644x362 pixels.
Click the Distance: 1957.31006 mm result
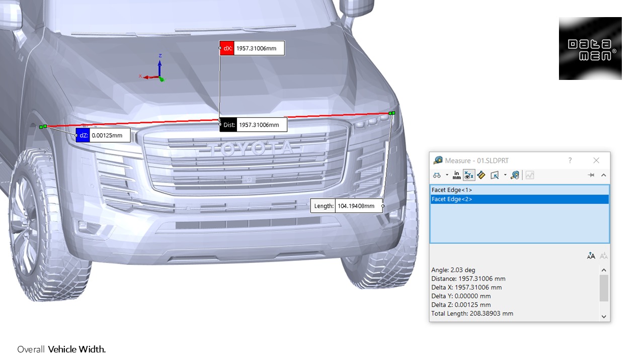click(x=468, y=279)
